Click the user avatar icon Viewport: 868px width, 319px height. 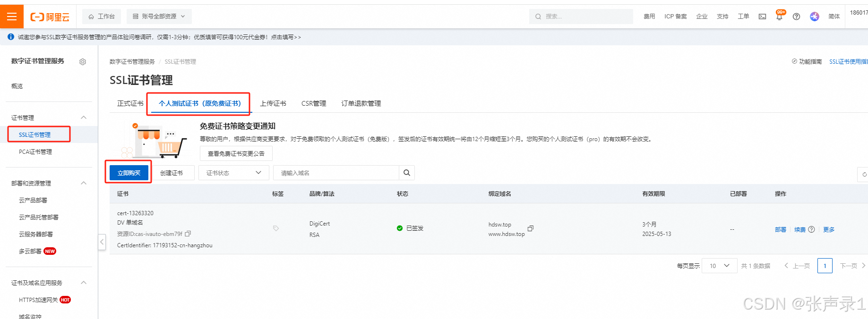point(815,17)
